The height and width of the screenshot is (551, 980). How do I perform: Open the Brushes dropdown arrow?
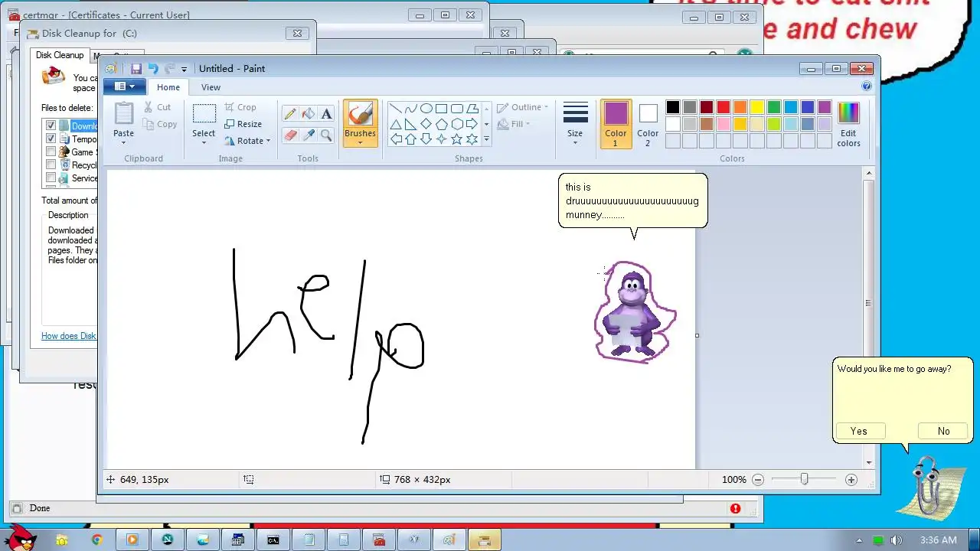360,143
